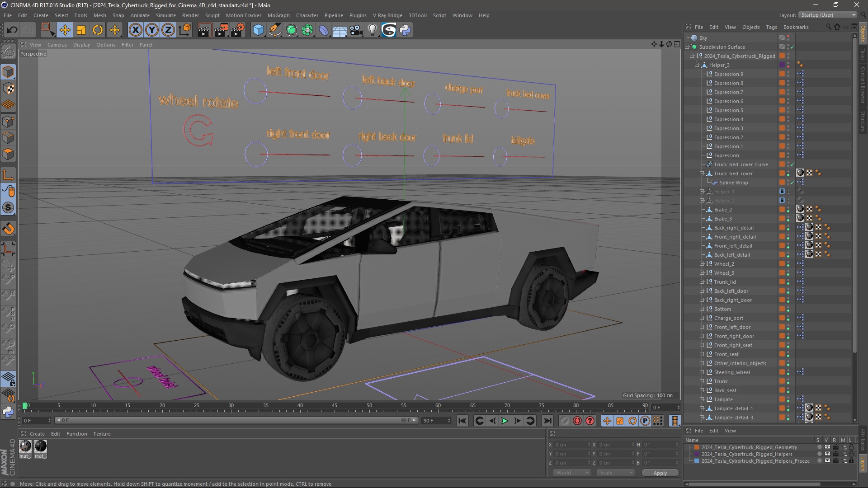Select the Move tool

(65, 30)
